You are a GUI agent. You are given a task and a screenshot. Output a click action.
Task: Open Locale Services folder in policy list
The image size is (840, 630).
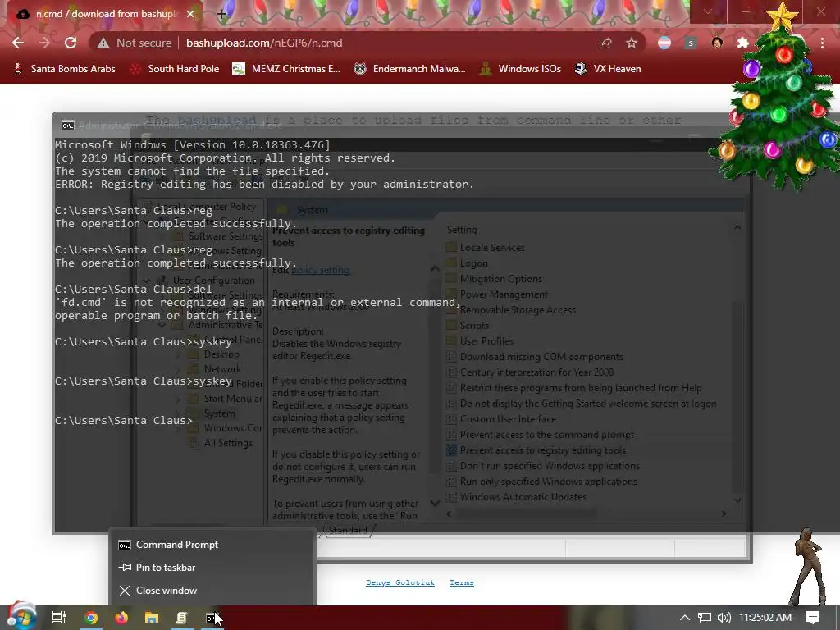click(492, 248)
